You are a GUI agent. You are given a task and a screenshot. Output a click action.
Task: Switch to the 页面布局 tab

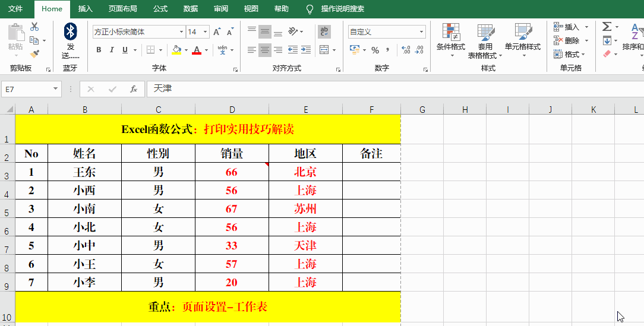pyautogui.click(x=123, y=9)
